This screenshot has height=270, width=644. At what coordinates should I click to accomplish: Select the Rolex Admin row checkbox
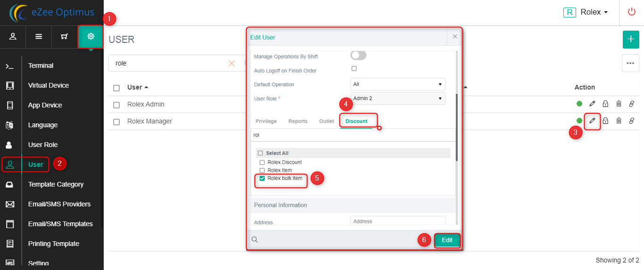coord(116,105)
